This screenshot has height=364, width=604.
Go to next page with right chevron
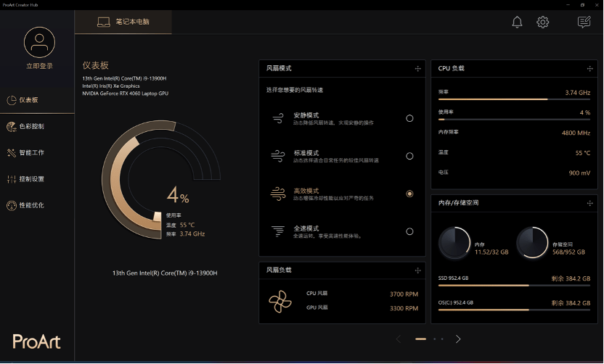458,339
